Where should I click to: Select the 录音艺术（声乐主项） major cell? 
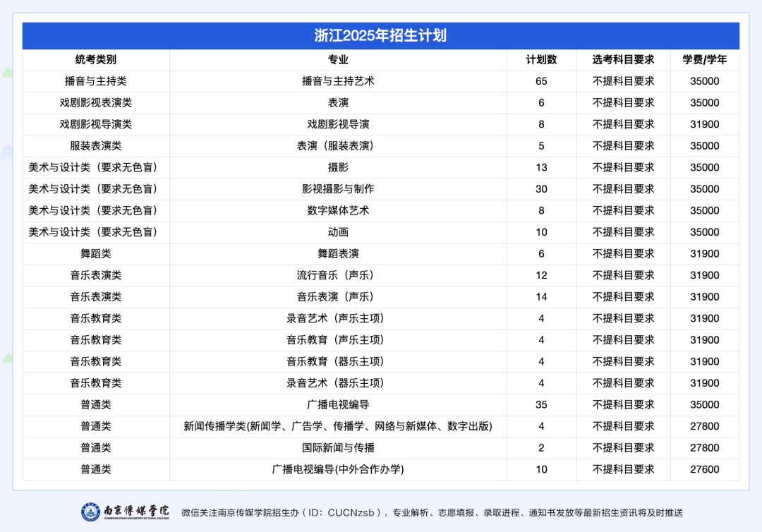click(338, 318)
